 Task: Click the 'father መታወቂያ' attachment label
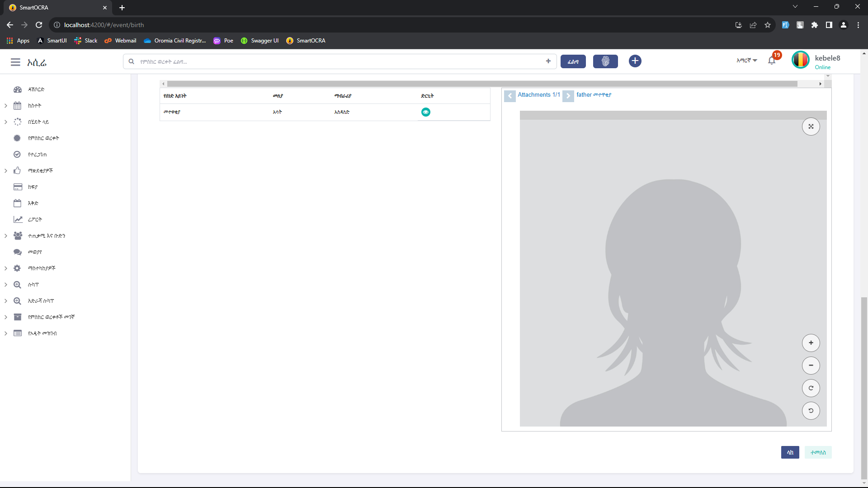click(x=594, y=95)
